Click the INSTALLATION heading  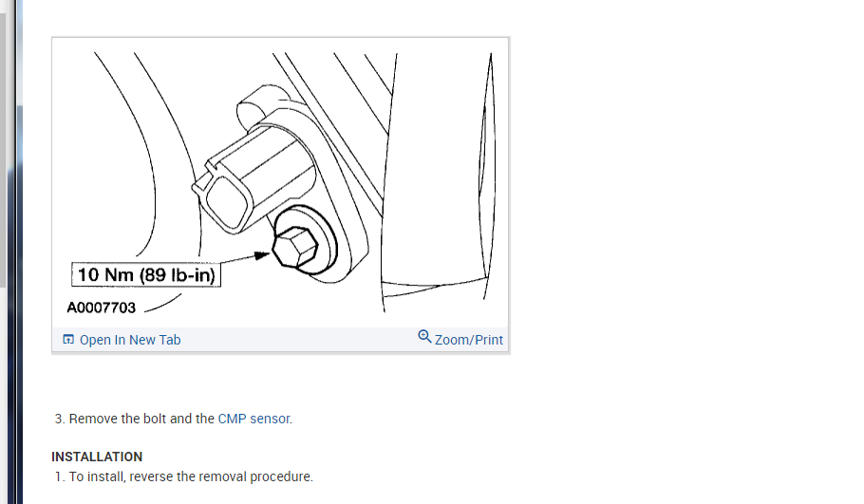tap(97, 457)
